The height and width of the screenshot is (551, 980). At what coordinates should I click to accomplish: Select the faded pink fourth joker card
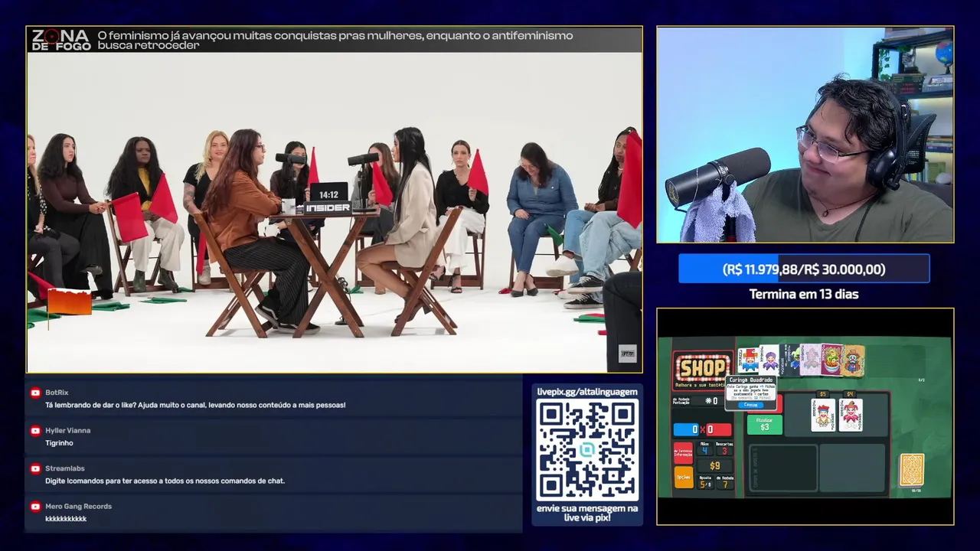[810, 360]
